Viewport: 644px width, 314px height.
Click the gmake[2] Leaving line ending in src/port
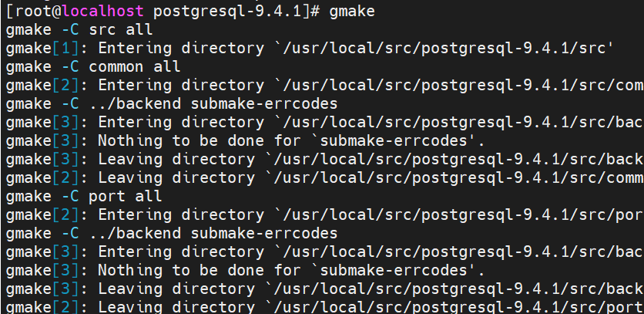click(324, 307)
